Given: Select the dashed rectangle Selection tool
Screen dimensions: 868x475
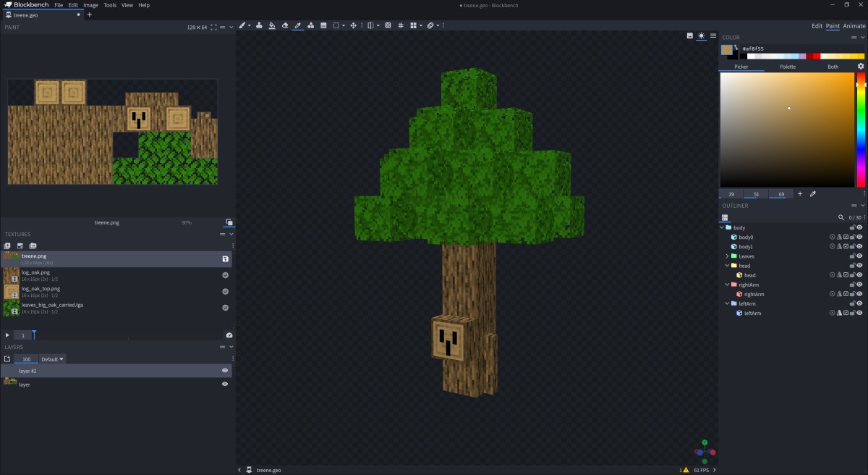Looking at the screenshot, I should (336, 25).
